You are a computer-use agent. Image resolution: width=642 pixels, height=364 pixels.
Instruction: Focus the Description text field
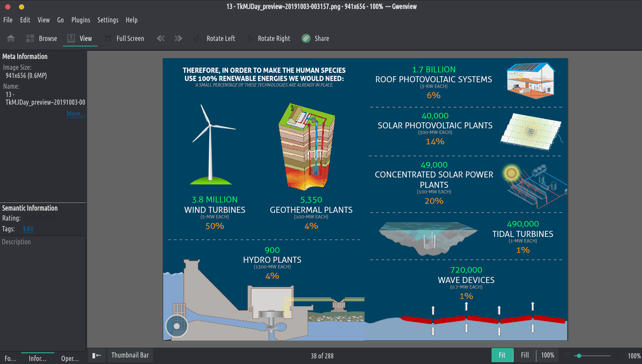pyautogui.click(x=43, y=293)
